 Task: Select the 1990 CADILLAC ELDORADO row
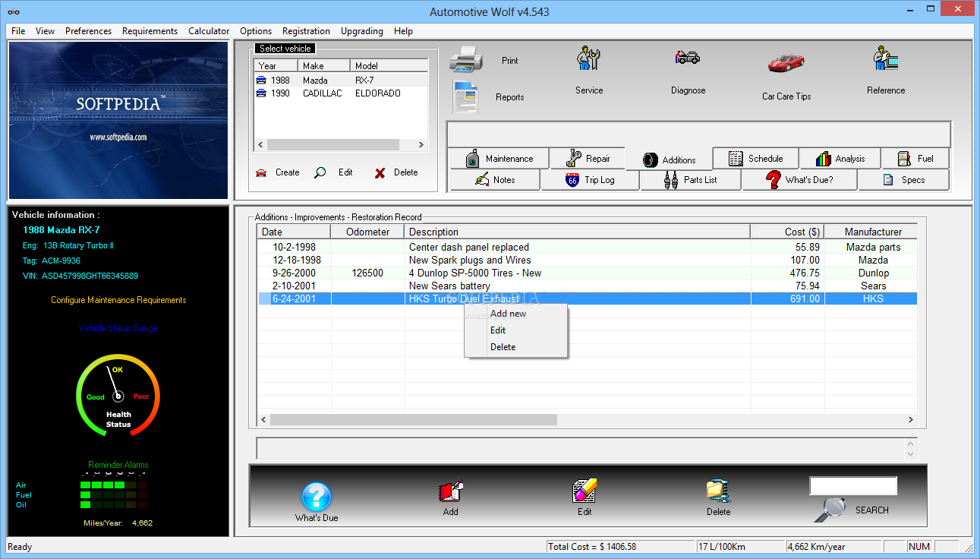click(x=341, y=93)
